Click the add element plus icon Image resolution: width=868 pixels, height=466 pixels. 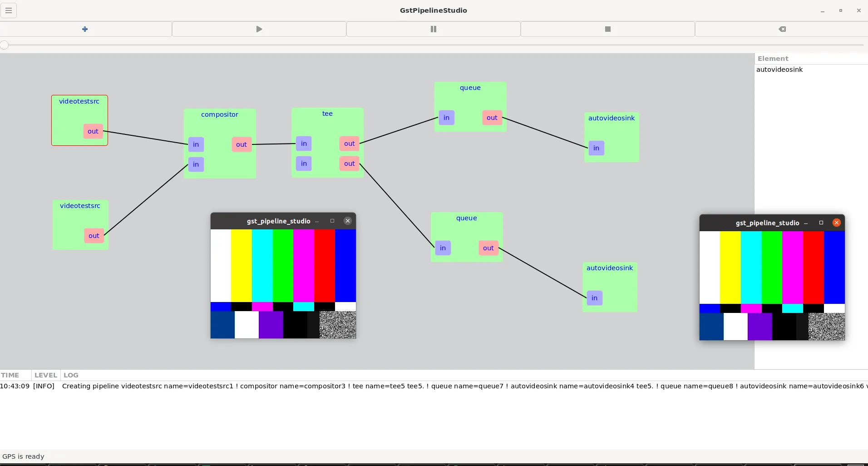tap(85, 29)
